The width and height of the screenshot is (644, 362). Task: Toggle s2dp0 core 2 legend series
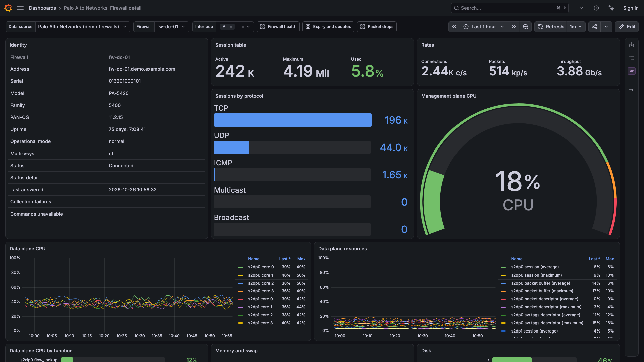pos(261,283)
